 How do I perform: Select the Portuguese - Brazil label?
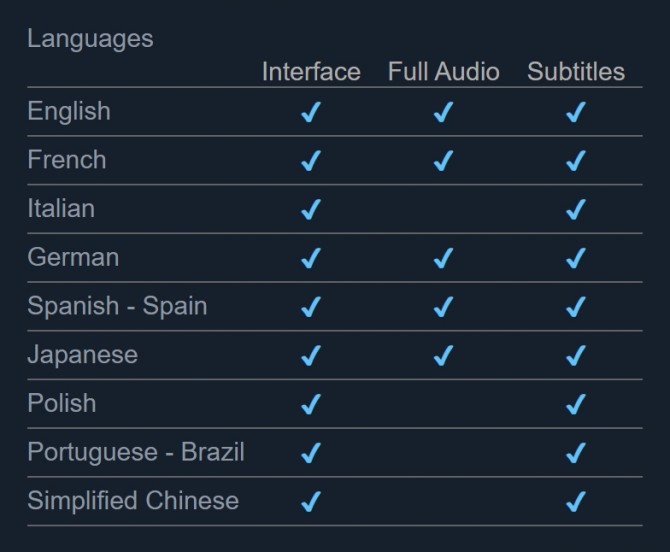point(136,452)
